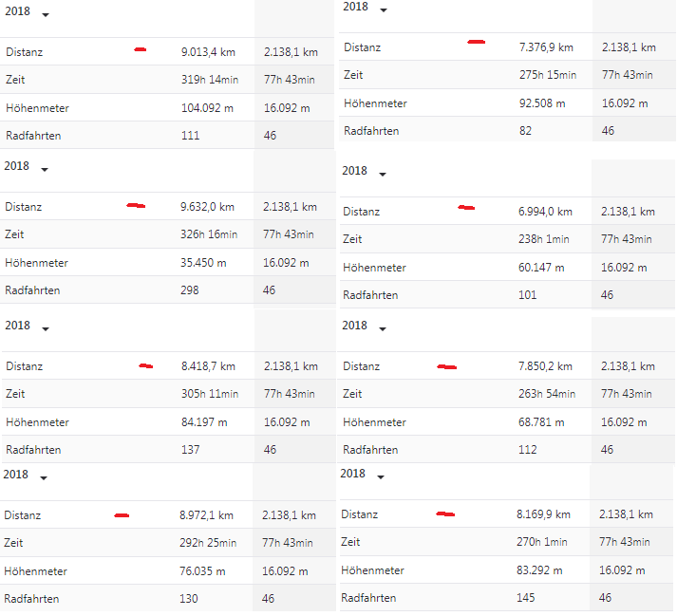Viewport: 677px width, 616px height.
Task: Select the 298 Radfahrten count
Action: tap(190, 290)
